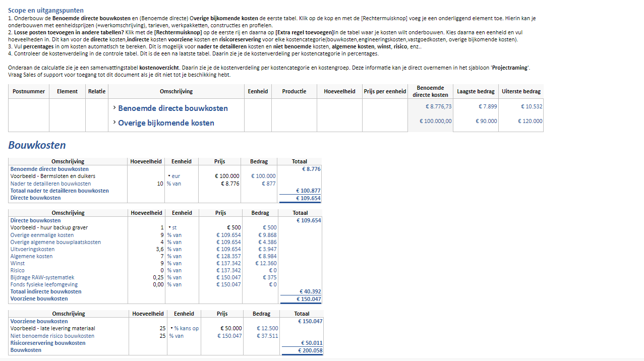Viewport: 644px width, 361px height.
Task: Select the Uiterste bedrag column header
Action: [521, 91]
